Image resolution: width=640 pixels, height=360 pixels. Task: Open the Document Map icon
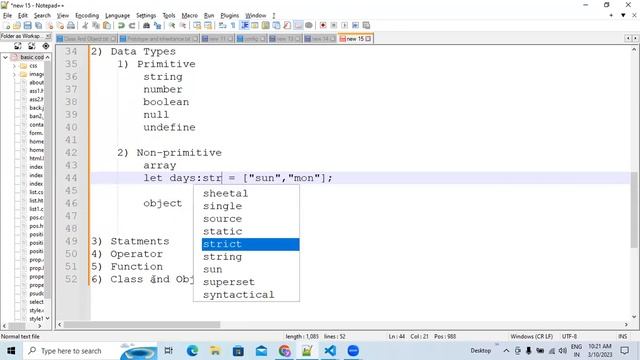click(265, 25)
